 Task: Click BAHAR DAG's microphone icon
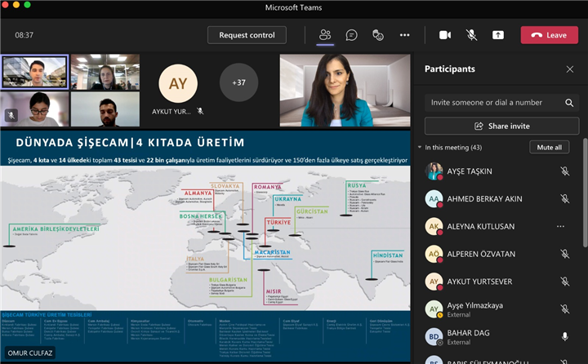[x=565, y=336]
